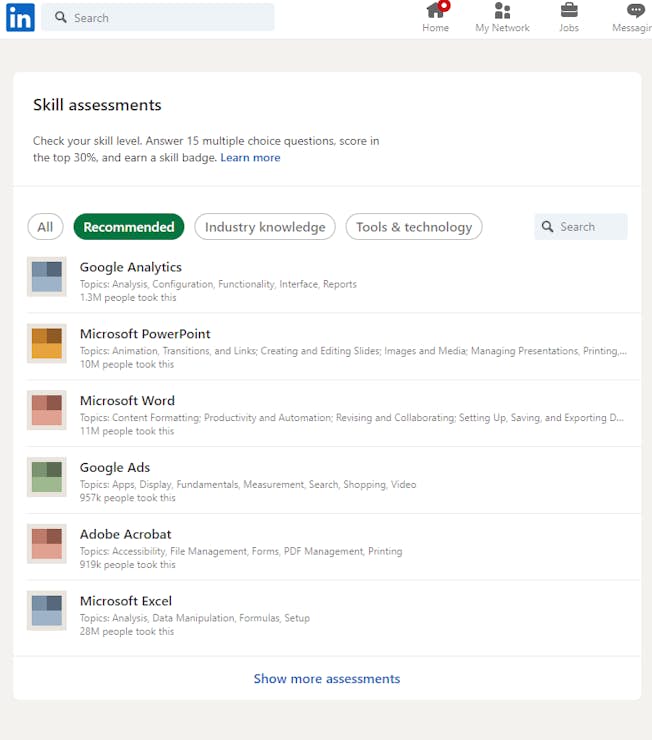Click the Microsoft PowerPoint assessment thumbnail
Image resolution: width=652 pixels, height=740 pixels.
pyautogui.click(x=47, y=343)
